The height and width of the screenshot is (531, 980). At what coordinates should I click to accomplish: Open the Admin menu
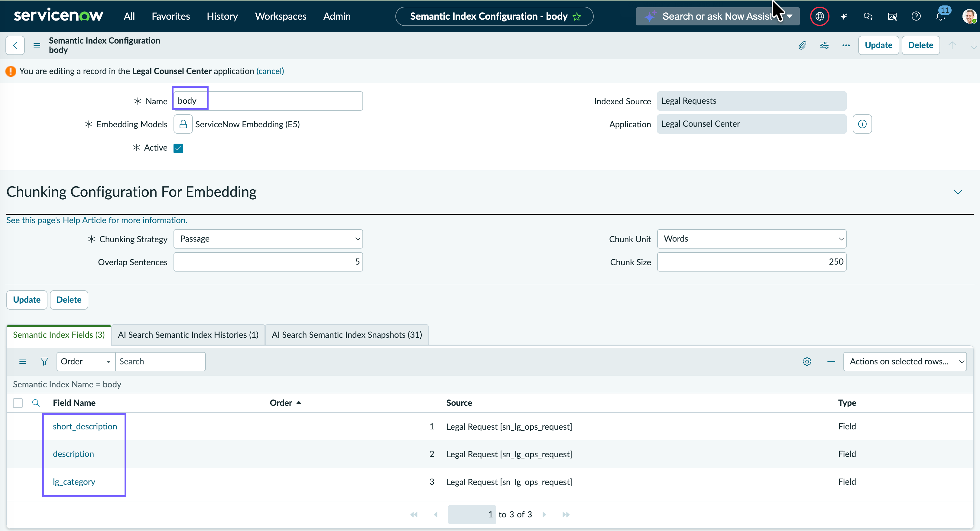pos(337,16)
